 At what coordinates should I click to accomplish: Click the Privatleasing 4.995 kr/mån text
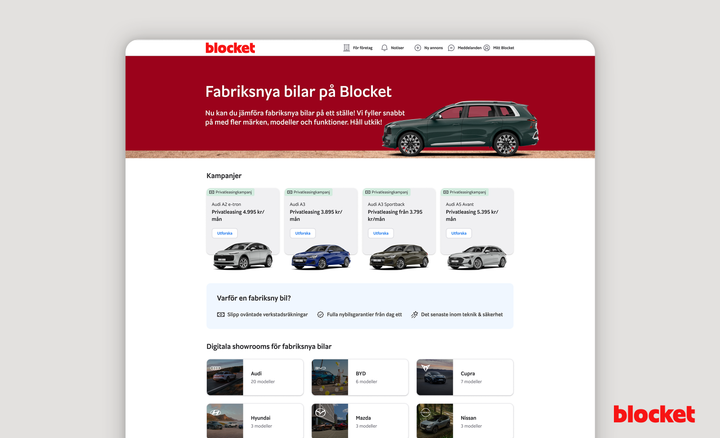click(x=238, y=216)
